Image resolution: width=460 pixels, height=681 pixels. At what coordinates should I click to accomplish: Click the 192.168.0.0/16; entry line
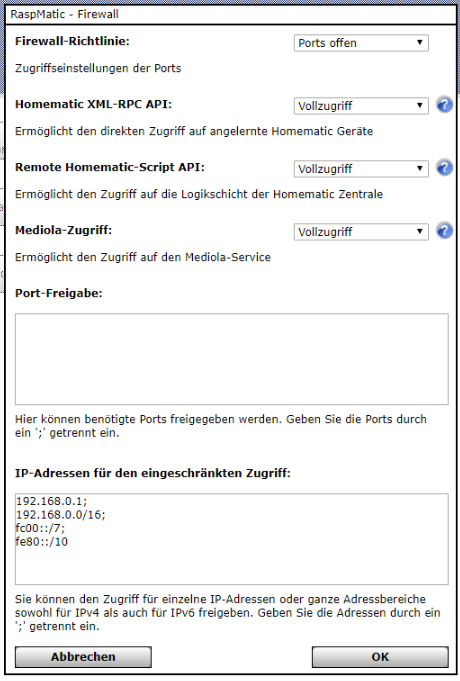tap(60, 515)
